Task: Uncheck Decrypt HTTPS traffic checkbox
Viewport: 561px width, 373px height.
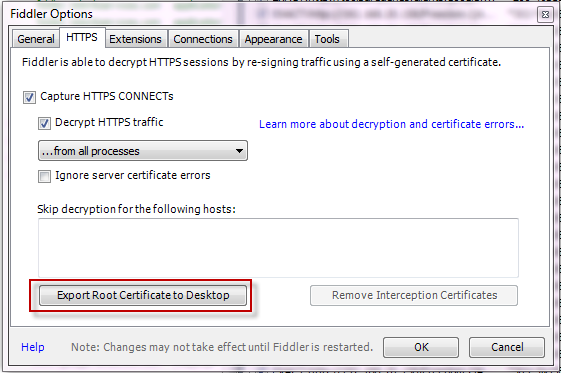Action: tap(44, 123)
